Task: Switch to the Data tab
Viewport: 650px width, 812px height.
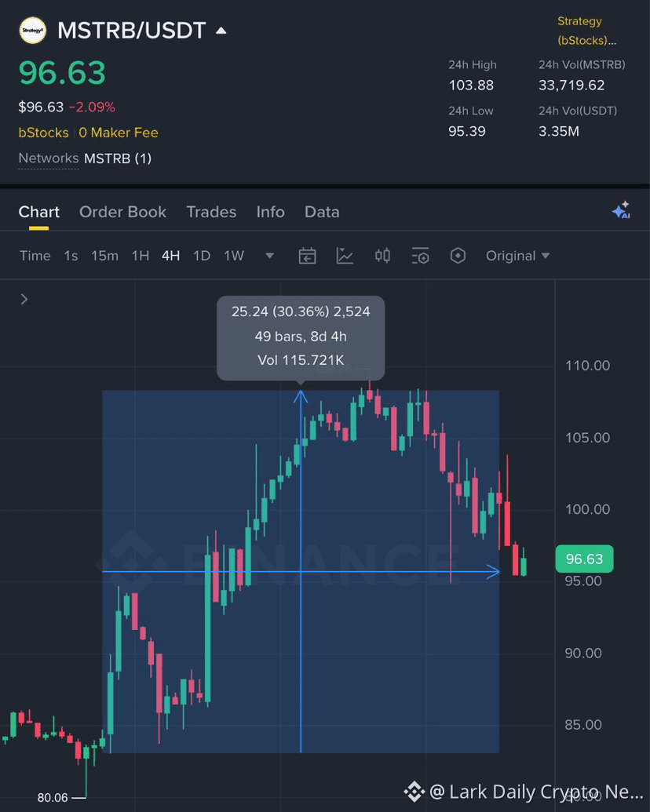Action: tap(322, 212)
